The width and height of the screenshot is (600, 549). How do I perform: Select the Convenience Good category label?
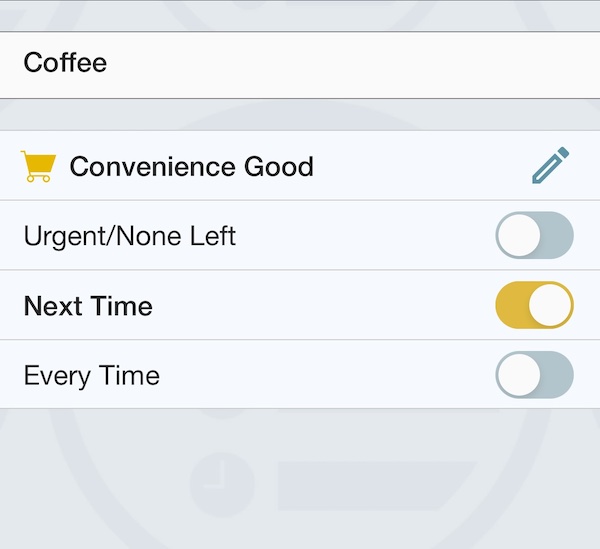click(191, 166)
